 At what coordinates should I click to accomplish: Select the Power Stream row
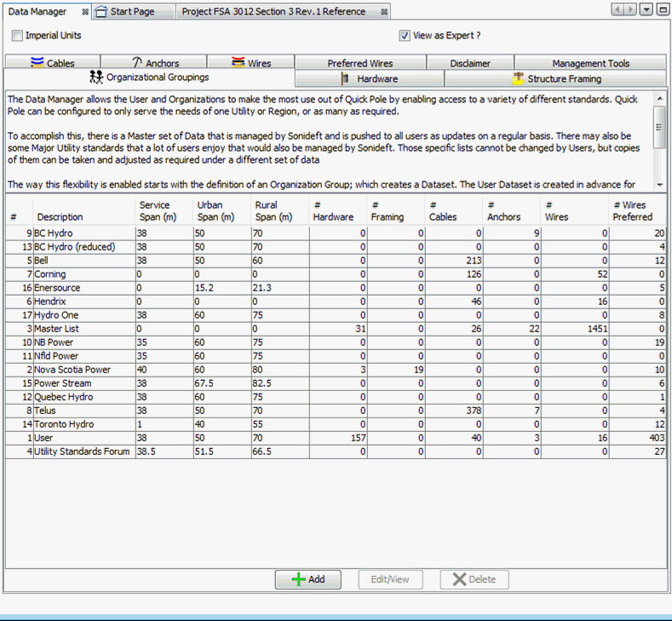tap(336, 383)
